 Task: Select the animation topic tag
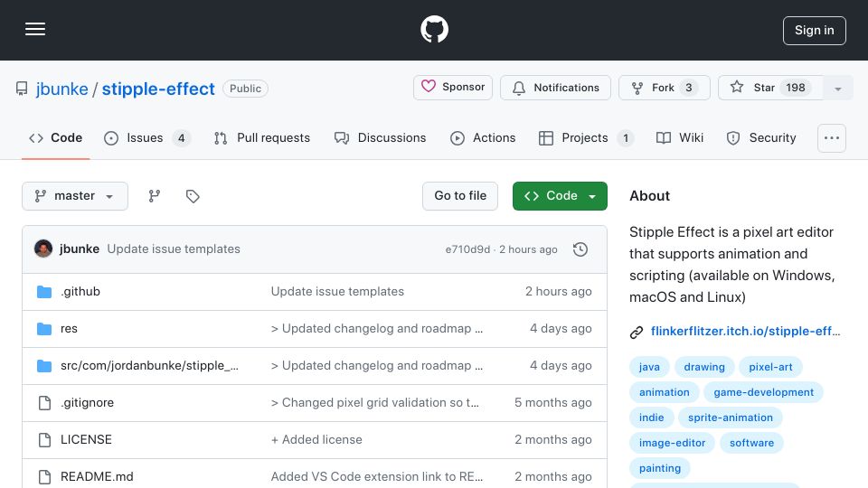click(x=665, y=392)
